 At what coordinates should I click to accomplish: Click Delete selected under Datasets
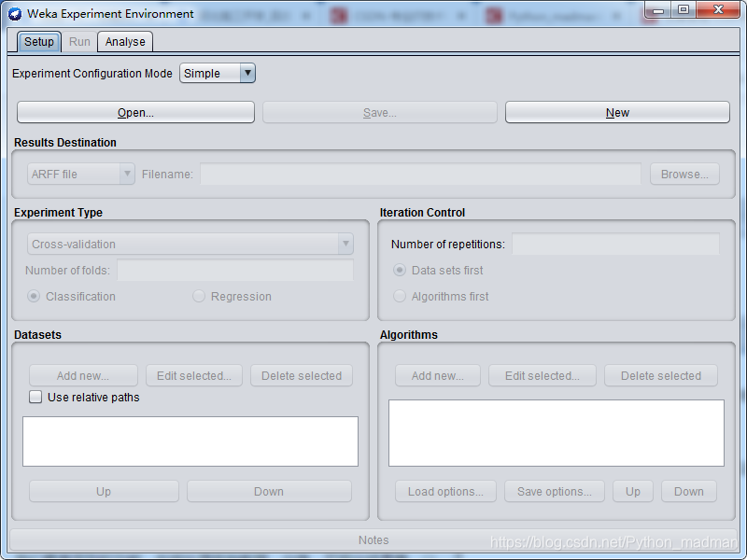[x=302, y=376]
